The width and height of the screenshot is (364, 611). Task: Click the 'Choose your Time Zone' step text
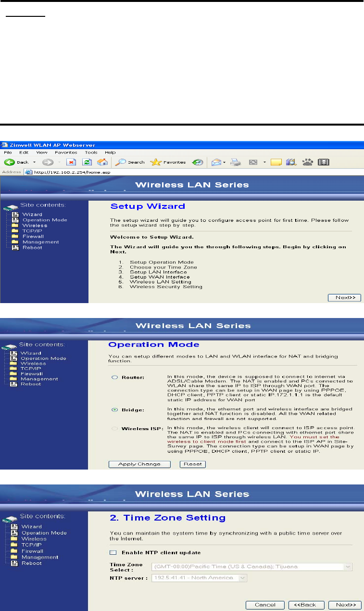point(163,267)
